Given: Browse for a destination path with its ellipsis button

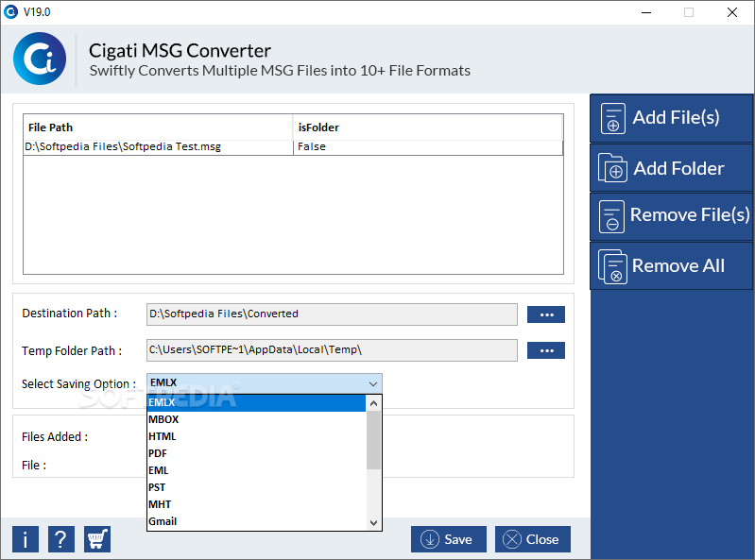Looking at the screenshot, I should [546, 314].
